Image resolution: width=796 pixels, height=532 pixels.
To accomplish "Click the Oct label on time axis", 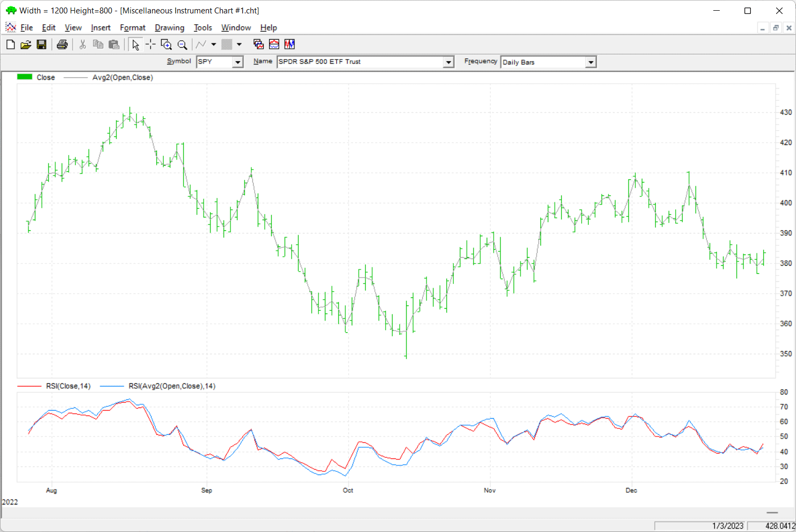I will tap(348, 490).
